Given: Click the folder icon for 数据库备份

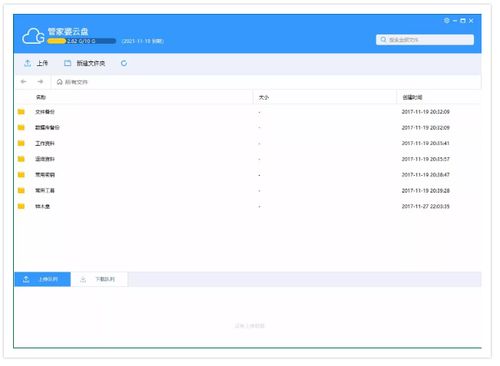Looking at the screenshot, I should pos(21,127).
